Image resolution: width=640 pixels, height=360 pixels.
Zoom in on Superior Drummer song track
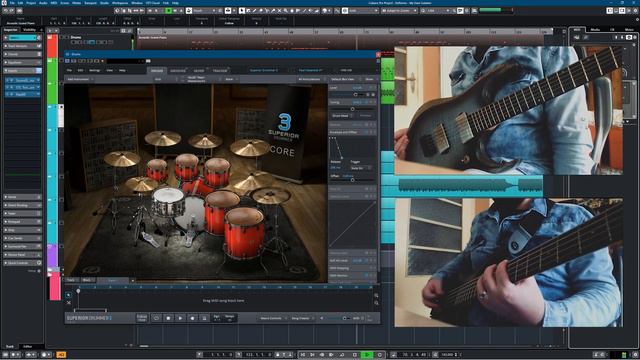(376, 295)
